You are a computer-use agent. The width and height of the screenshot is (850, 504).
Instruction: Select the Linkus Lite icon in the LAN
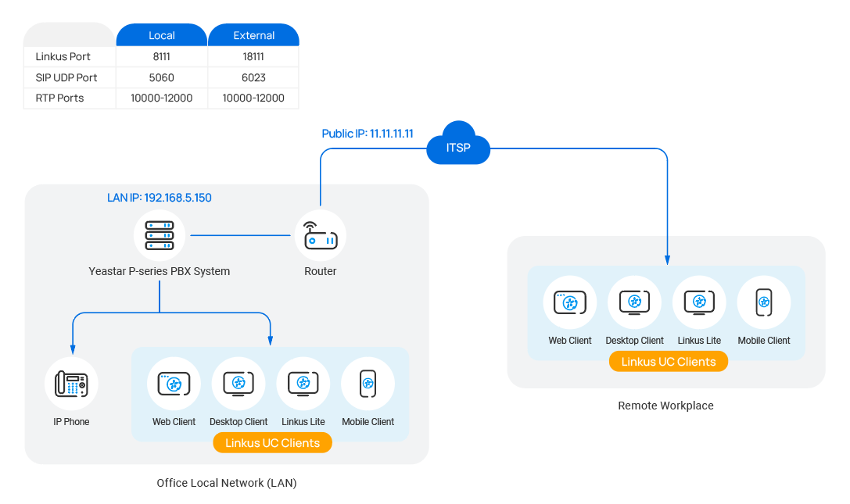click(303, 384)
